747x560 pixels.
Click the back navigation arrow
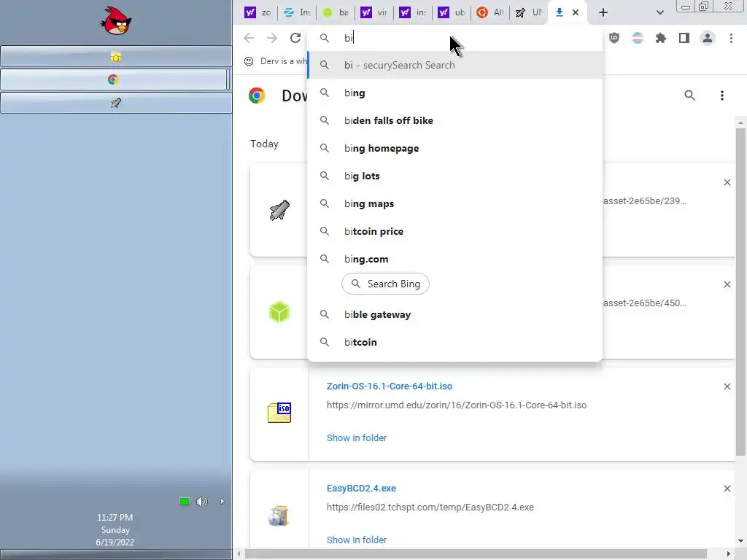pos(249,38)
